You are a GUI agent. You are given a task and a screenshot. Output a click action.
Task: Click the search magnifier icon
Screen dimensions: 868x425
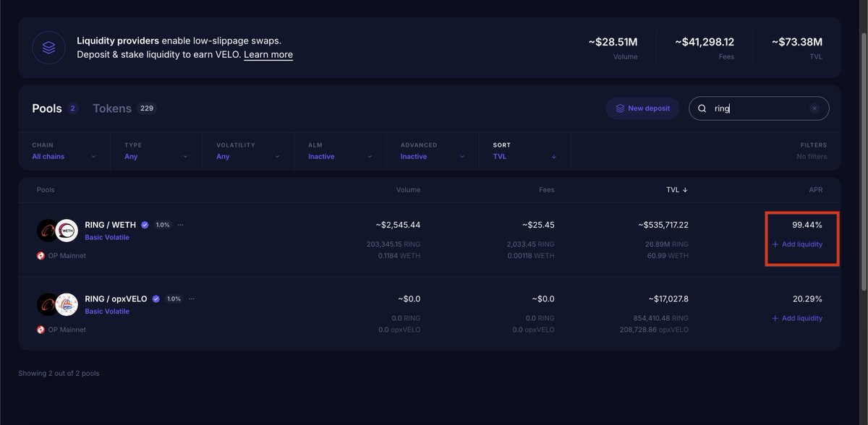[702, 108]
